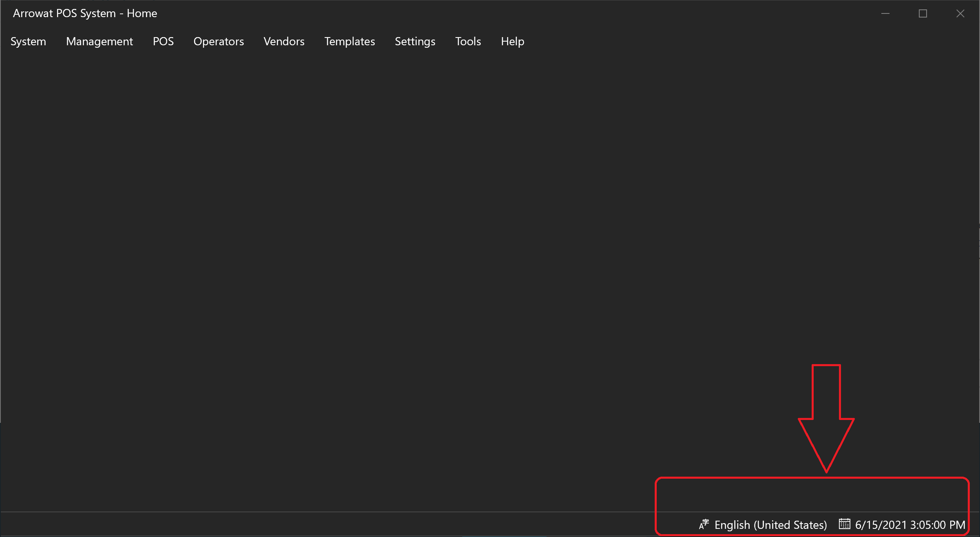Open the System menu
Viewport: 980px width, 537px height.
click(28, 42)
